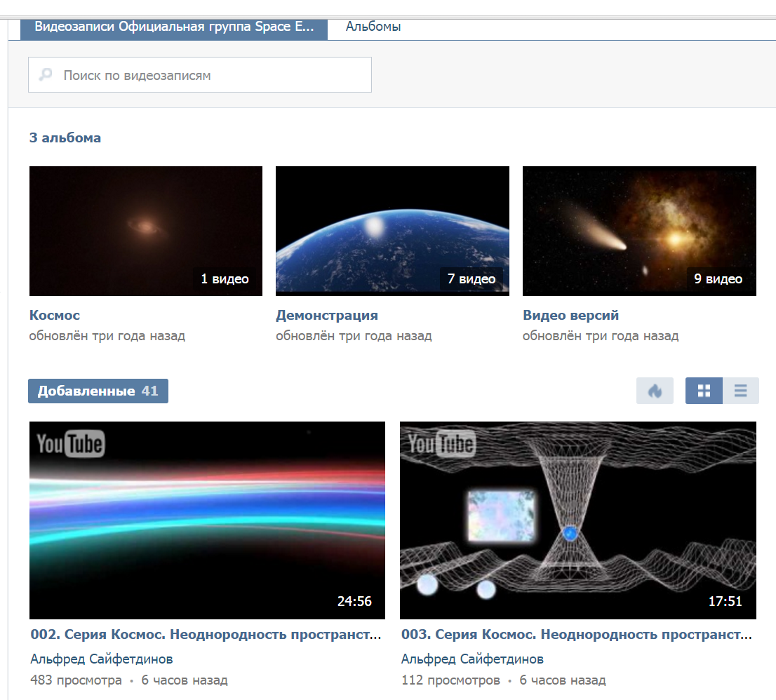The image size is (776, 700).
Task: Click the search magnifier icon
Action: click(x=46, y=75)
